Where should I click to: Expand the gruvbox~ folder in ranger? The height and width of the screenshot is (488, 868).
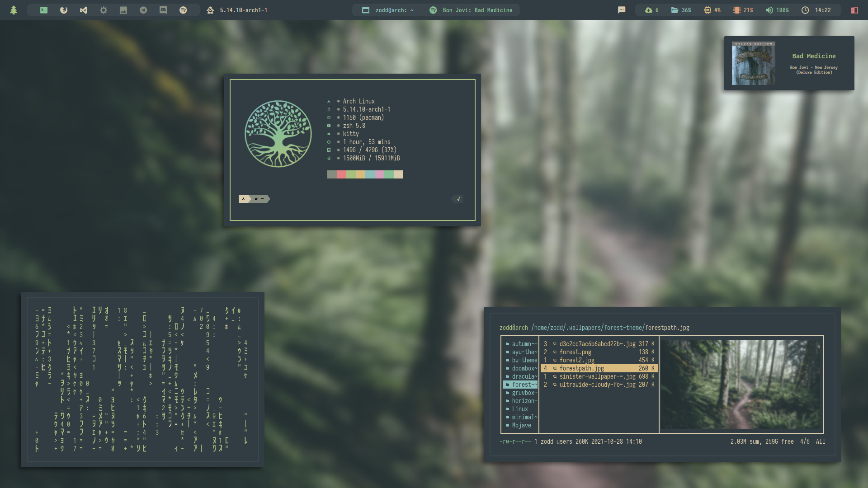pos(524,393)
